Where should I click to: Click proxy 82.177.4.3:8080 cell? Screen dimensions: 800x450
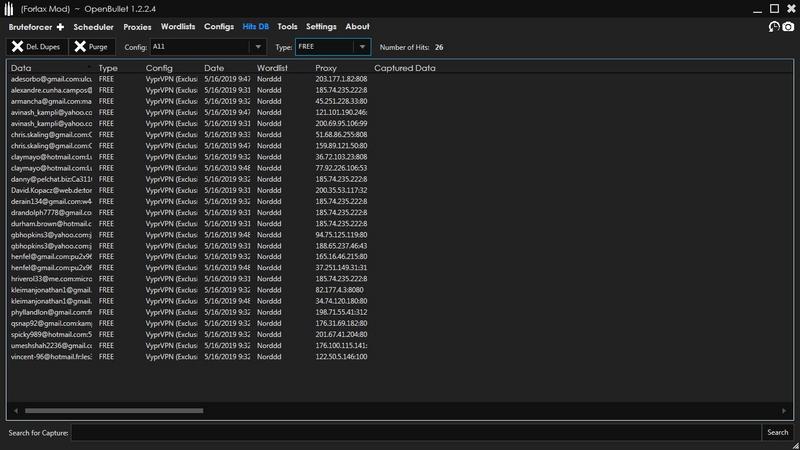coord(339,290)
